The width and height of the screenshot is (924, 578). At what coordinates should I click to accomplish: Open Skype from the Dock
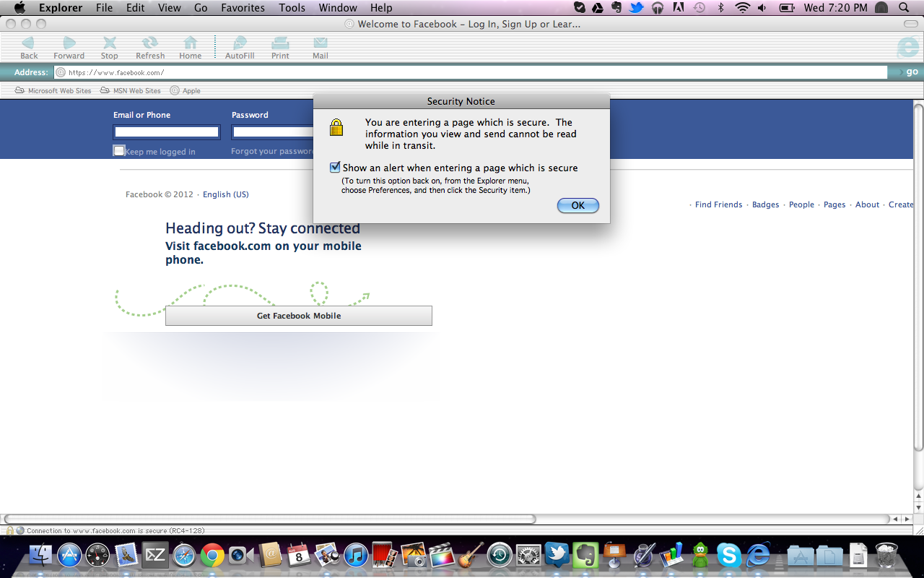(x=728, y=555)
